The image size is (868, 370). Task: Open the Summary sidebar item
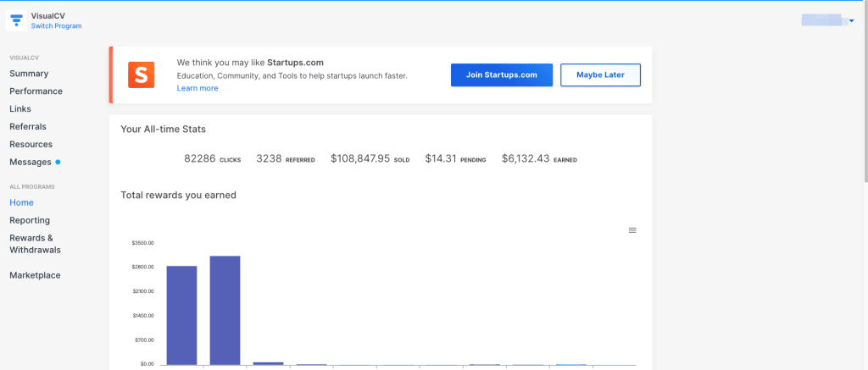(x=29, y=74)
